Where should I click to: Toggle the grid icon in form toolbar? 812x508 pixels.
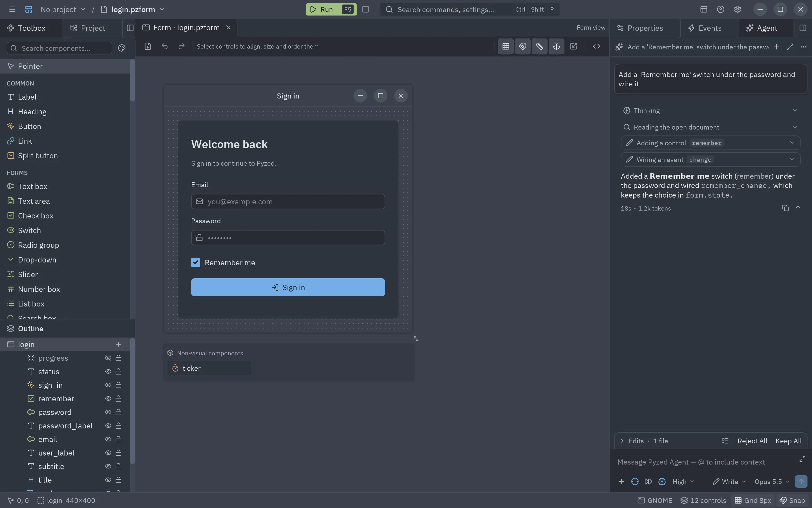tap(506, 46)
